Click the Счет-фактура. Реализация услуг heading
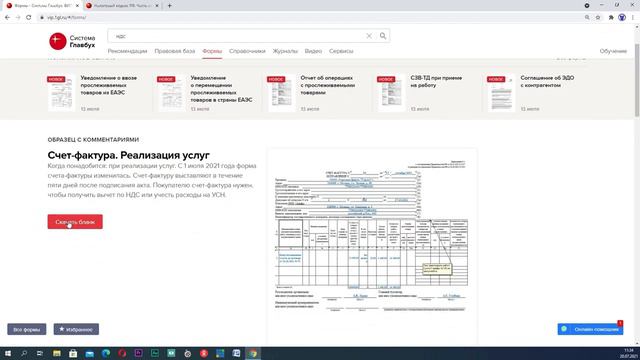 click(x=129, y=155)
